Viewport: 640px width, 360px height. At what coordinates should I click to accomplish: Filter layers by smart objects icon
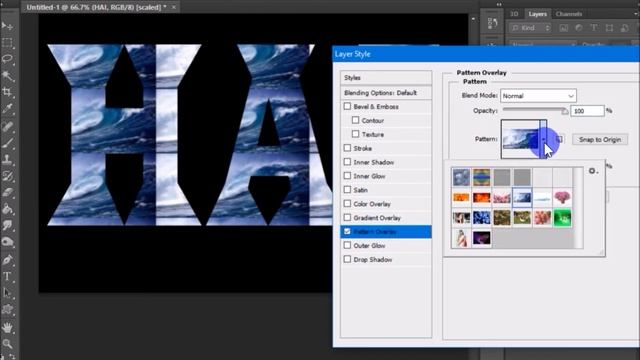point(624,28)
